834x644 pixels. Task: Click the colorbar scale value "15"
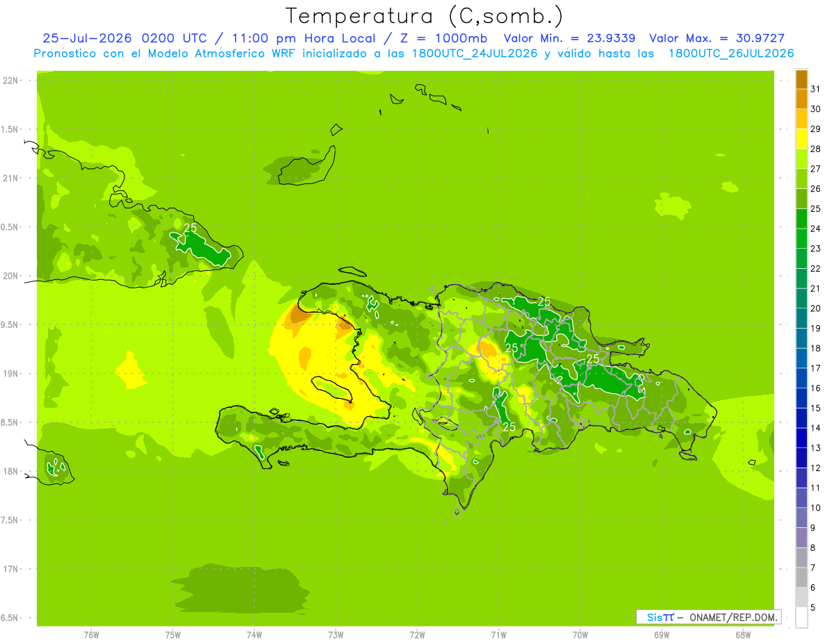[x=816, y=408]
